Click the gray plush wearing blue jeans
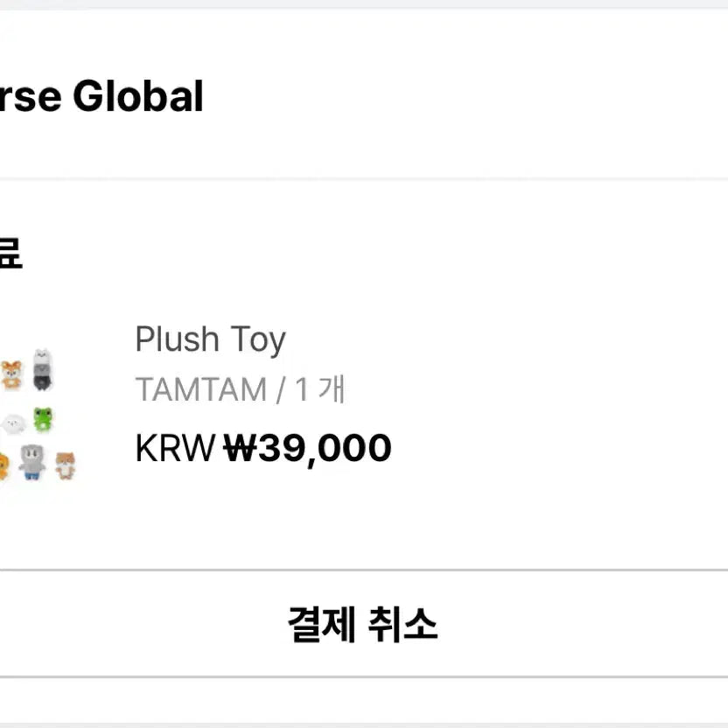728x728 pixels. coord(32,462)
